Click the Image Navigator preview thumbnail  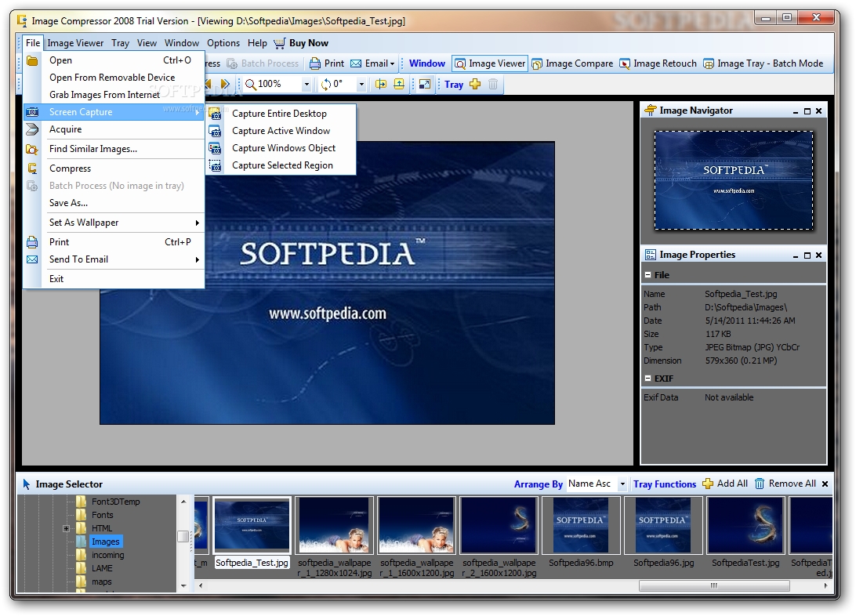coord(734,180)
